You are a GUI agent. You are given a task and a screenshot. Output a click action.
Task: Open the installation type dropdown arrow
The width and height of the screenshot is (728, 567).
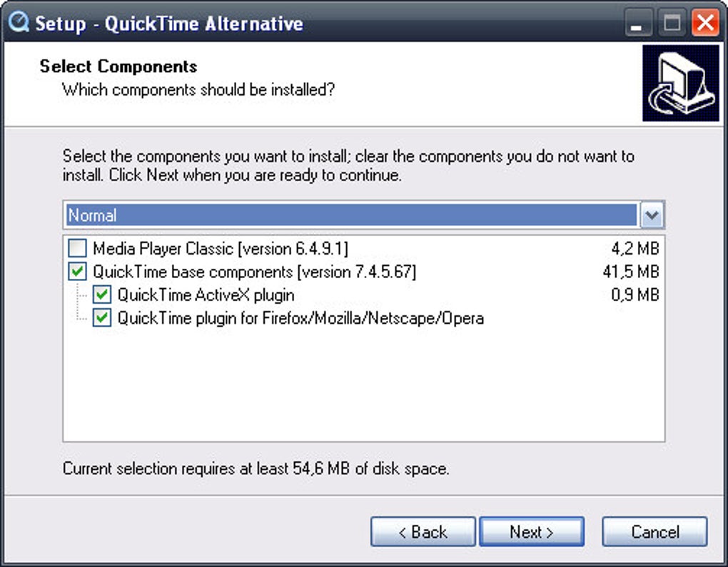click(652, 215)
